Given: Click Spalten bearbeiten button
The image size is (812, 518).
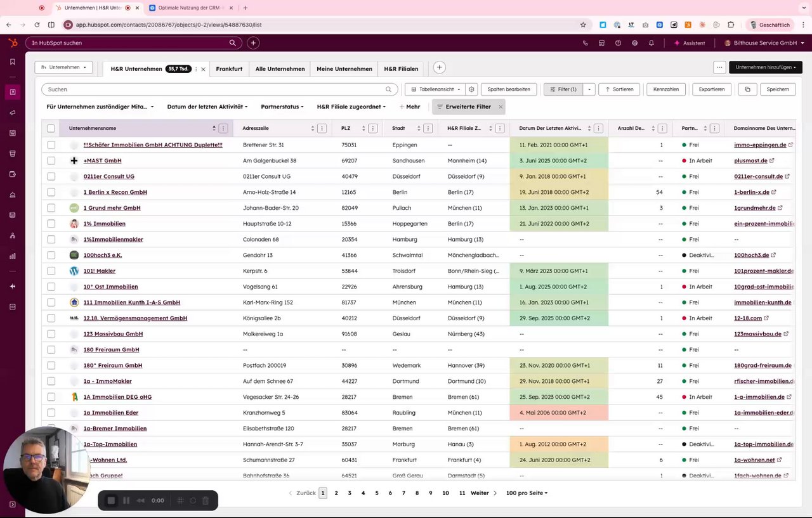Looking at the screenshot, I should (x=509, y=89).
